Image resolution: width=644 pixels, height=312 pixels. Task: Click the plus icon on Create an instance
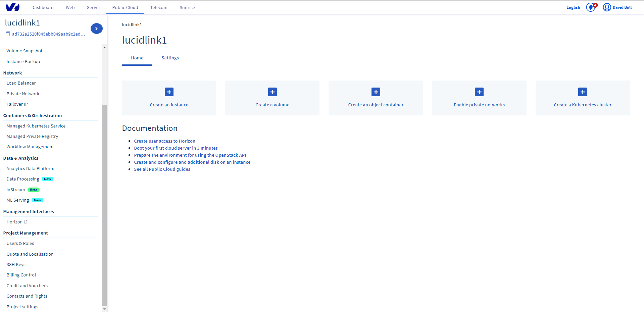click(x=169, y=92)
